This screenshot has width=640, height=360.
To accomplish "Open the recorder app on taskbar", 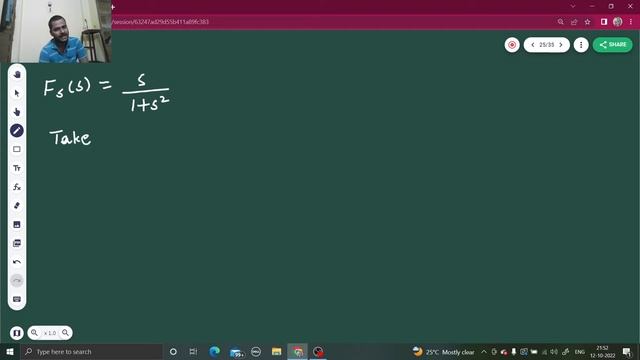I will 318,351.
